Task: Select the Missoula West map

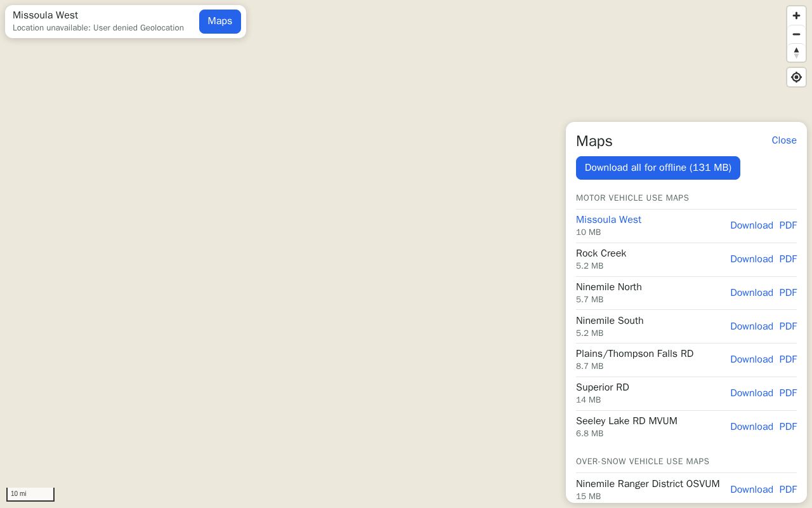Action: [x=608, y=220]
